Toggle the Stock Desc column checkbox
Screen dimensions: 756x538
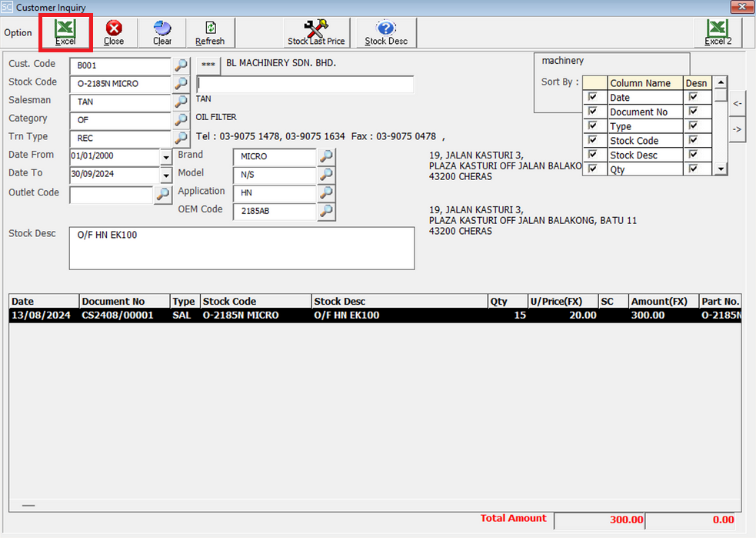(x=593, y=155)
